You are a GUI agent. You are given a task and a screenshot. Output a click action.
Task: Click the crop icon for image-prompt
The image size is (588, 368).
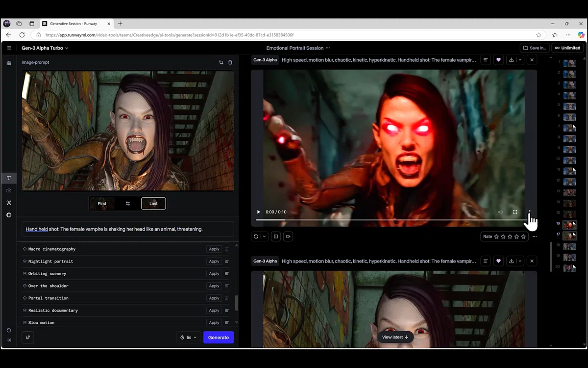tap(221, 62)
